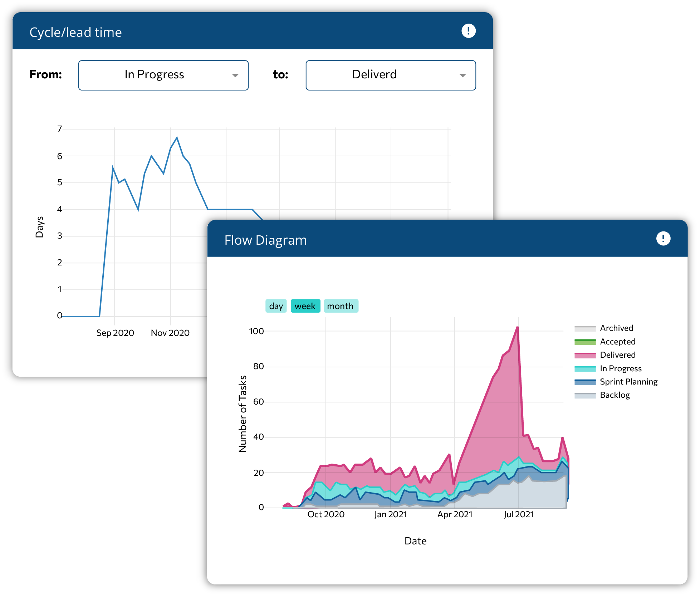Open the to 'Deliverd' dropdown
The width and height of the screenshot is (700, 597).
391,75
